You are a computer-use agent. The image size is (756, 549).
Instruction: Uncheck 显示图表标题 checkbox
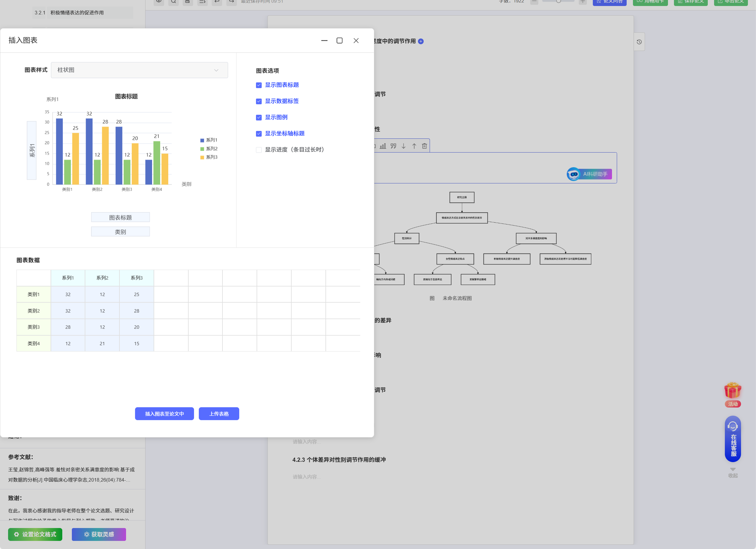tap(259, 85)
